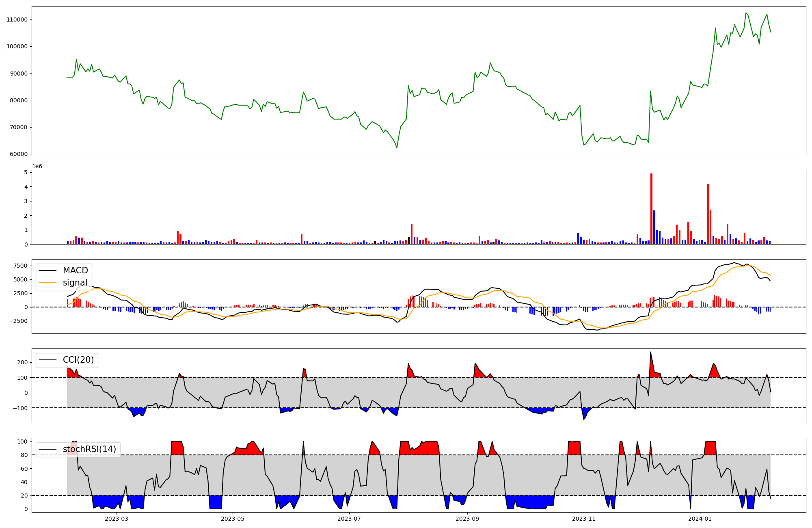Click the tallest red volume bar
The image size is (812, 528).
[651, 209]
